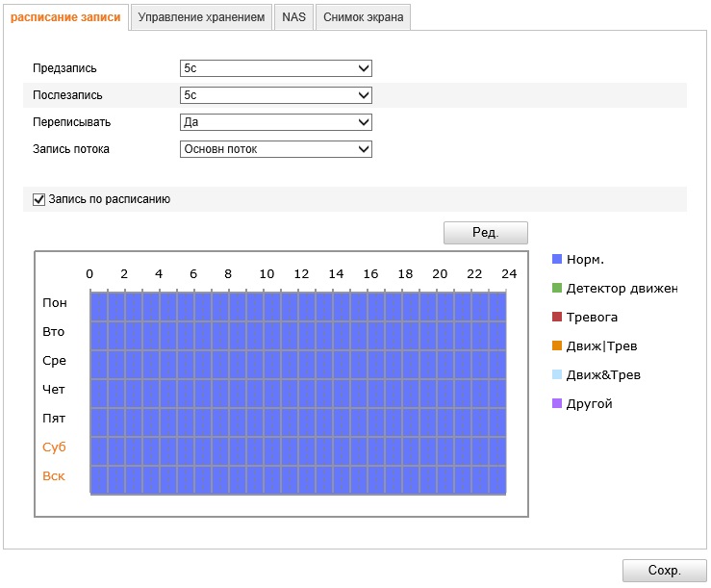Click the Вск row in schedule grid
Viewport: 711px width, 588px height.
pyautogui.click(x=298, y=477)
